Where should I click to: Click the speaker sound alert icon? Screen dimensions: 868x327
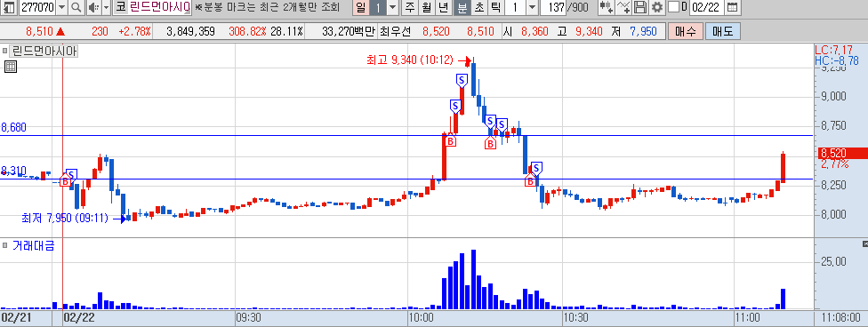click(x=92, y=8)
